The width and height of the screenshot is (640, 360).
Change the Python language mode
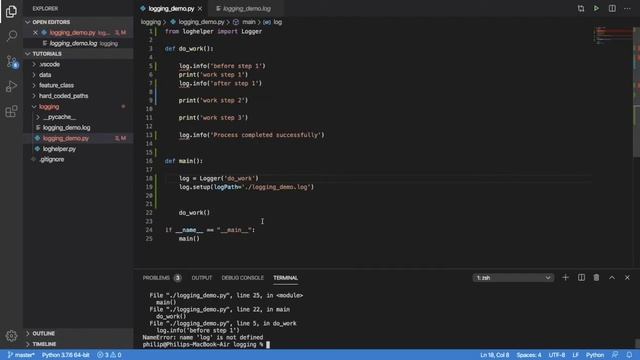click(595, 355)
